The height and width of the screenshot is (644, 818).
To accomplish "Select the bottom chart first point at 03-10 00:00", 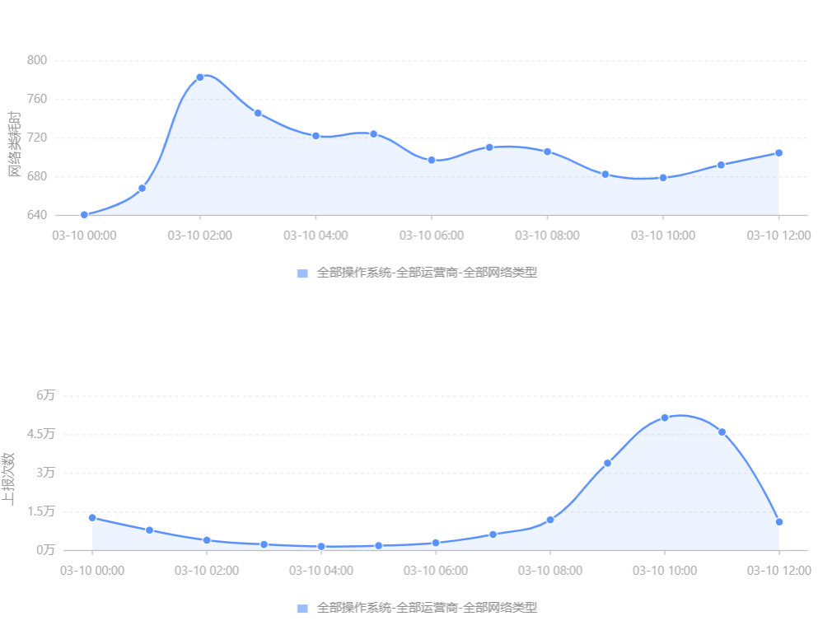I will pos(92,518).
